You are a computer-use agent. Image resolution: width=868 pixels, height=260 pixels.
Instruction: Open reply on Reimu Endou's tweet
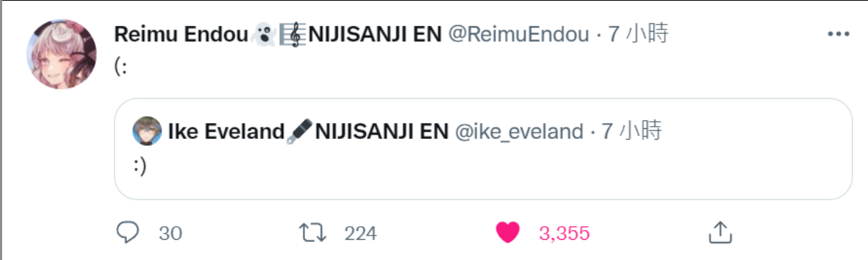(x=128, y=232)
